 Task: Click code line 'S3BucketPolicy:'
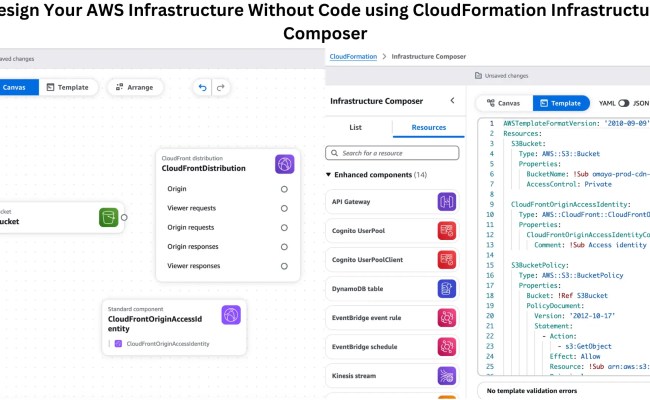(x=540, y=265)
